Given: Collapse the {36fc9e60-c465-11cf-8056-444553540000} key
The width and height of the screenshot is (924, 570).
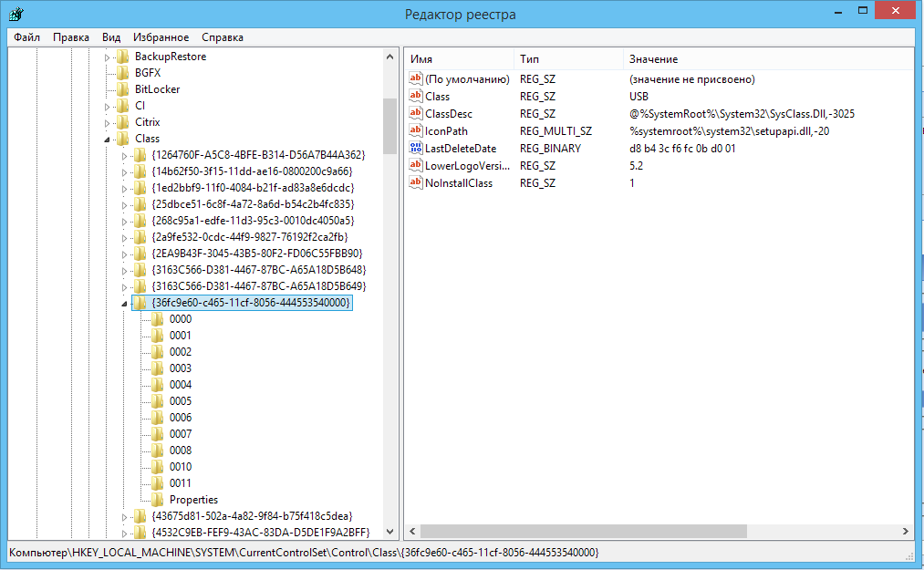Looking at the screenshot, I should pyautogui.click(x=124, y=303).
